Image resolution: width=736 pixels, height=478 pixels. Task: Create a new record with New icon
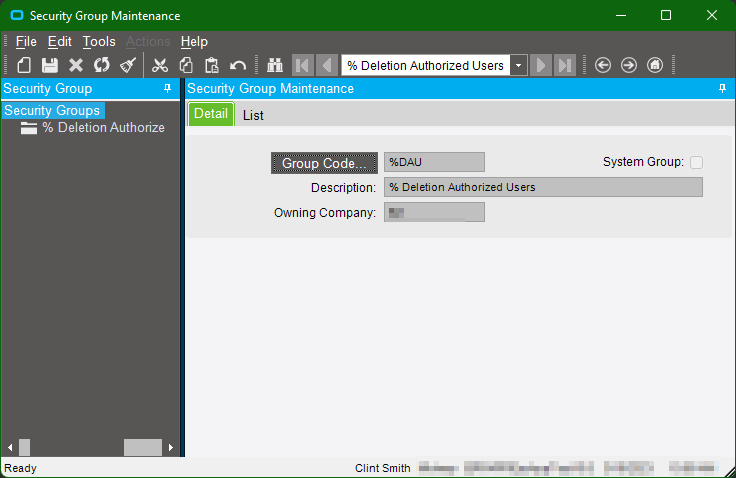(x=24, y=65)
